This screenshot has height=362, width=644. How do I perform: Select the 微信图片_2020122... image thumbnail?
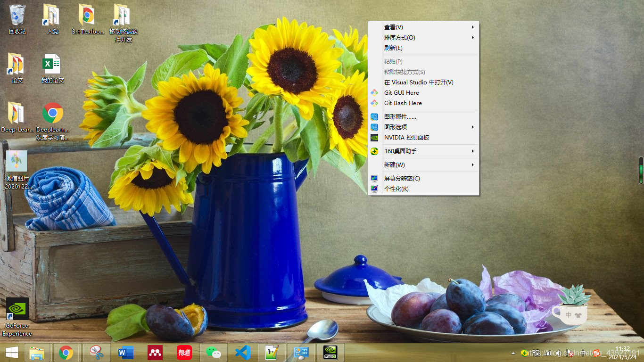17,170
